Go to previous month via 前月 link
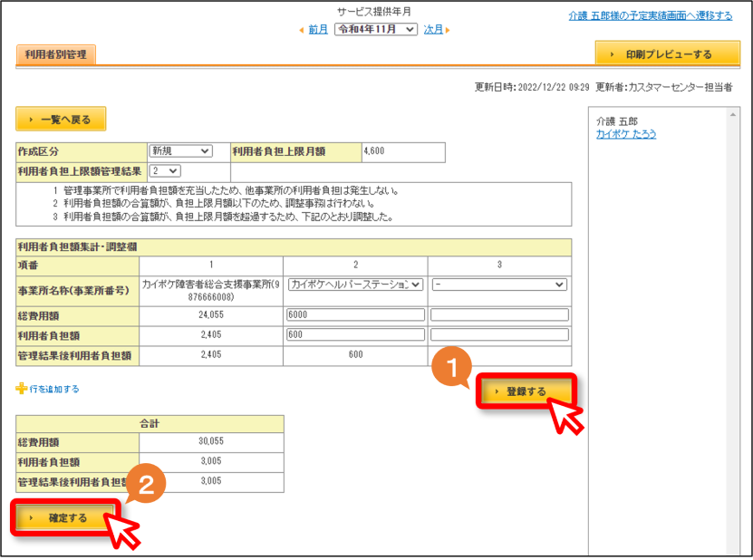The image size is (753, 560). (317, 29)
